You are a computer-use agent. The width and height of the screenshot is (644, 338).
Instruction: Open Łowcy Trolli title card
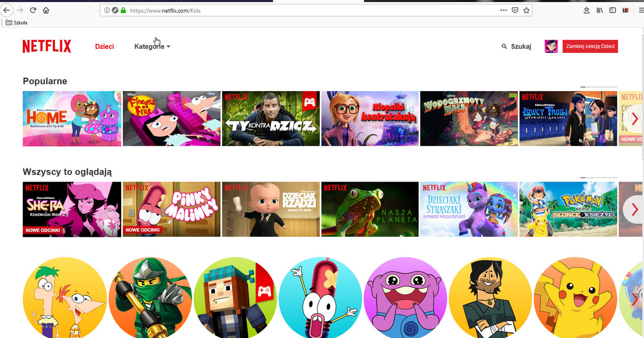point(568,119)
